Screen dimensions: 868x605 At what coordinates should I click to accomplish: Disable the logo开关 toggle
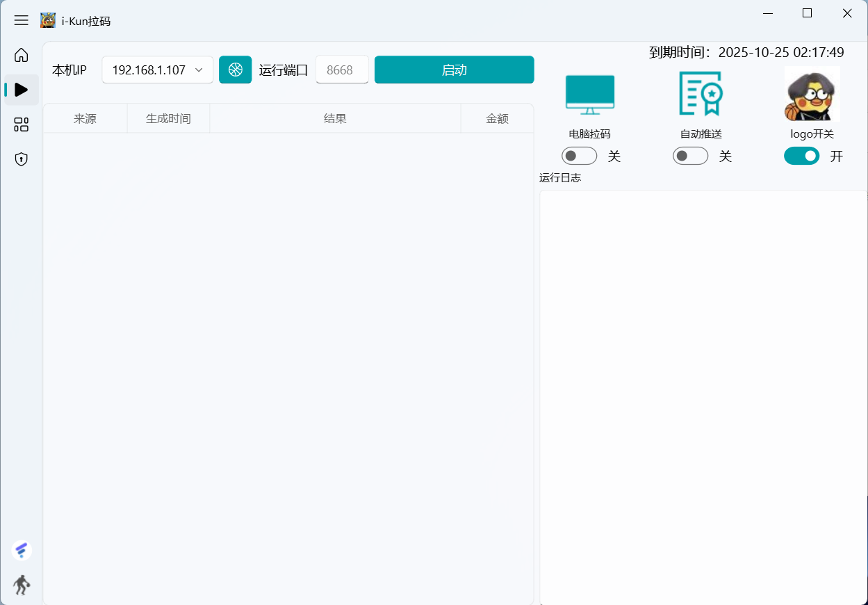coord(801,156)
